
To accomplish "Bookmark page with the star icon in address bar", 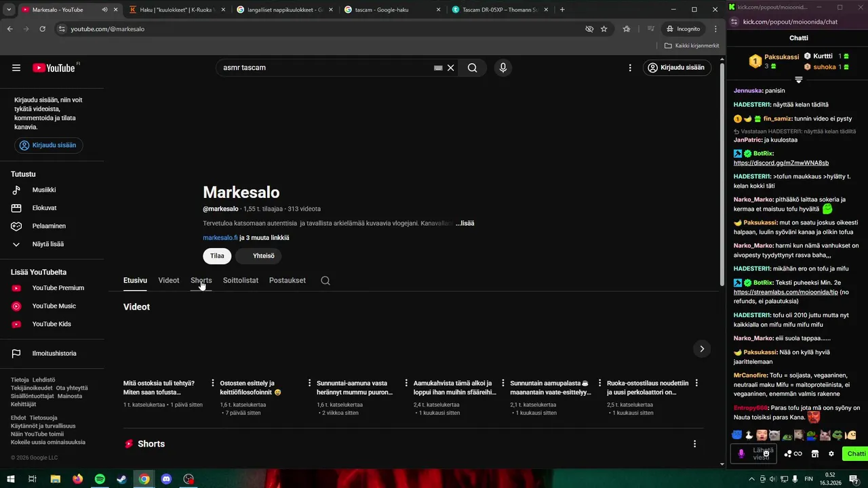I will click(604, 29).
